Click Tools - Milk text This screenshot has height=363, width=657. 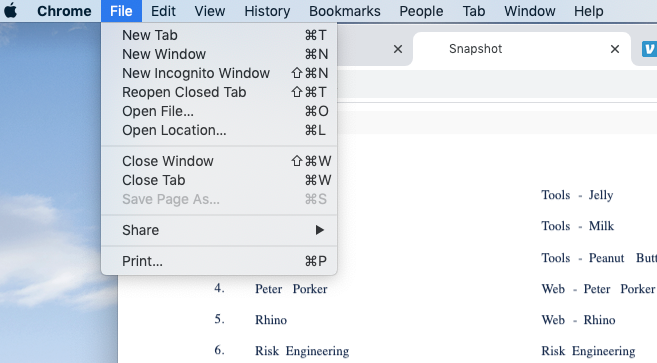click(x=578, y=226)
